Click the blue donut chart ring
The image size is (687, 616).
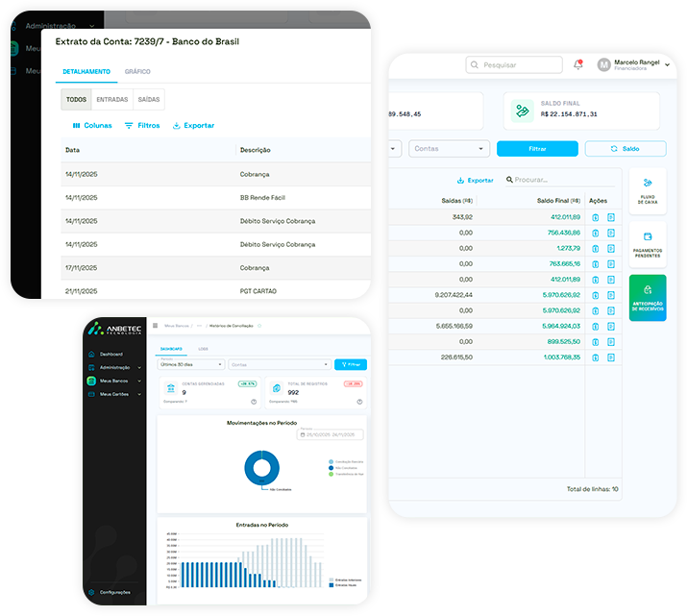tap(260, 468)
